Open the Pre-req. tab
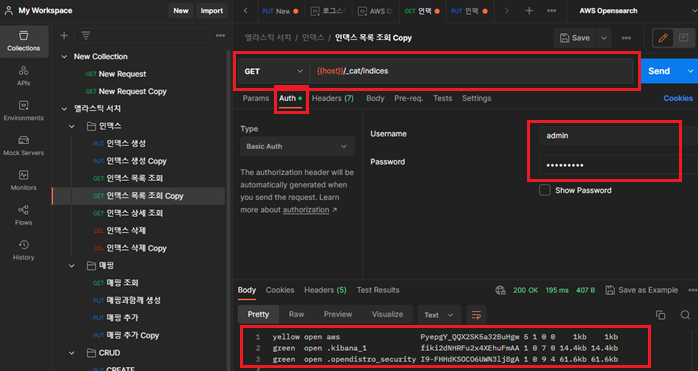This screenshot has width=698, height=371. [x=408, y=98]
